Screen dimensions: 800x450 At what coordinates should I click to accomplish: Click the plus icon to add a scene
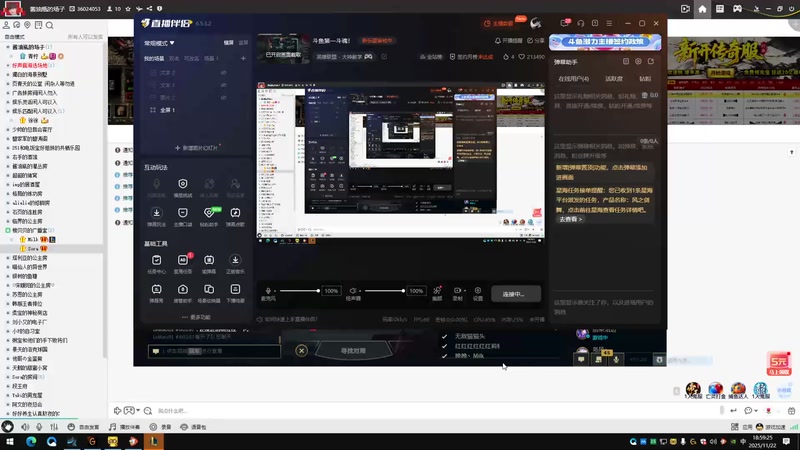click(243, 59)
